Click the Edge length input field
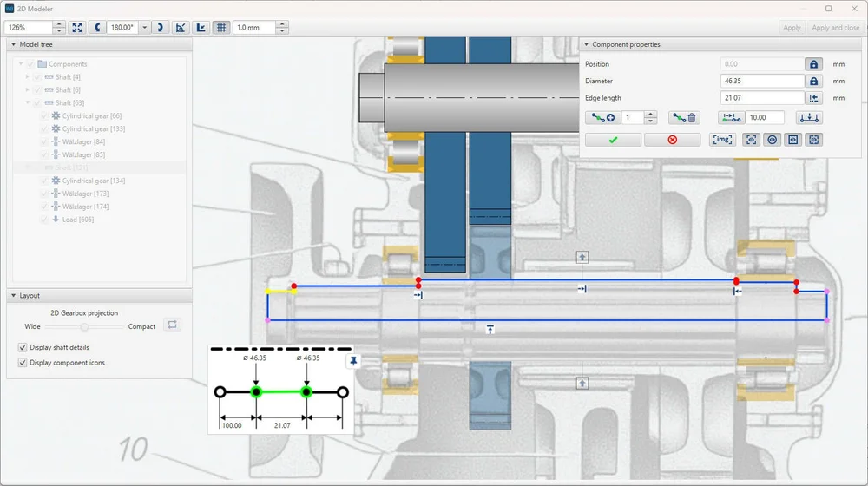Screen dimensions: 868x486 tap(762, 98)
